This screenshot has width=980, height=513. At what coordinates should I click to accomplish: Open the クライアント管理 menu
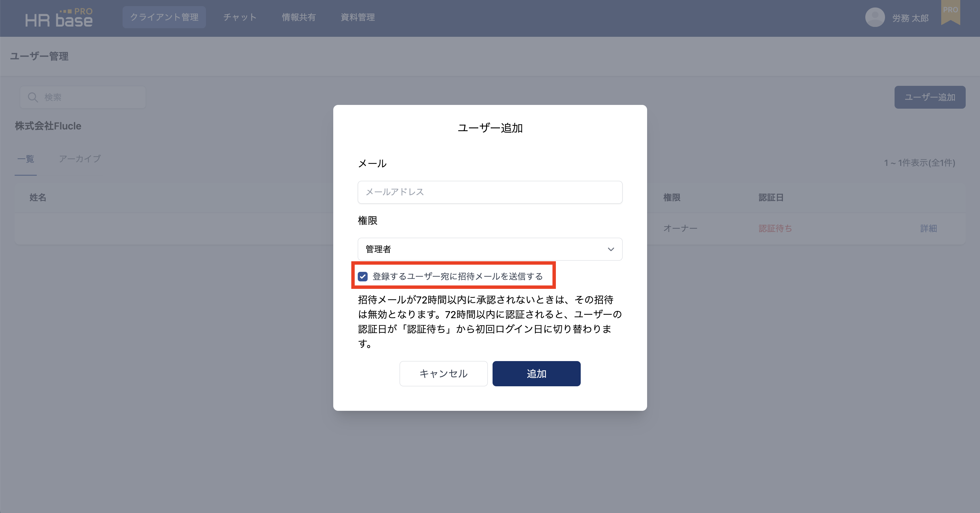coord(164,17)
